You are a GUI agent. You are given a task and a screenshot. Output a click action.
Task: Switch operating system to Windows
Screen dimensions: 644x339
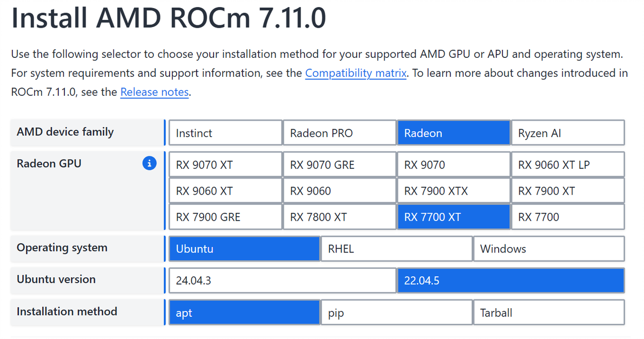click(x=549, y=249)
